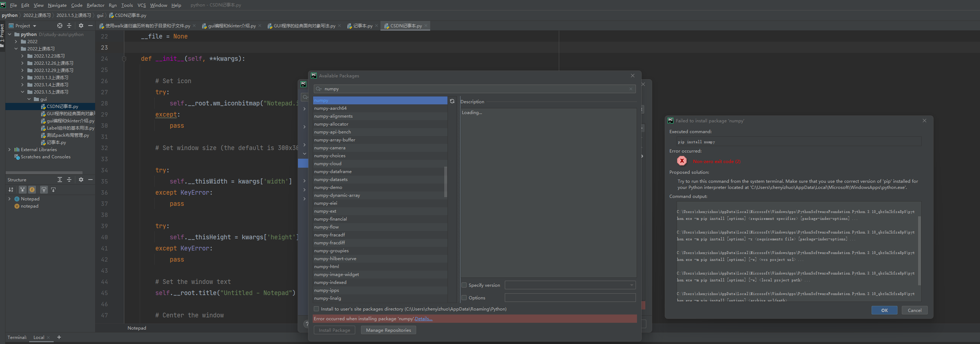
Task: Click command output scrollbar
Action: tap(919, 251)
